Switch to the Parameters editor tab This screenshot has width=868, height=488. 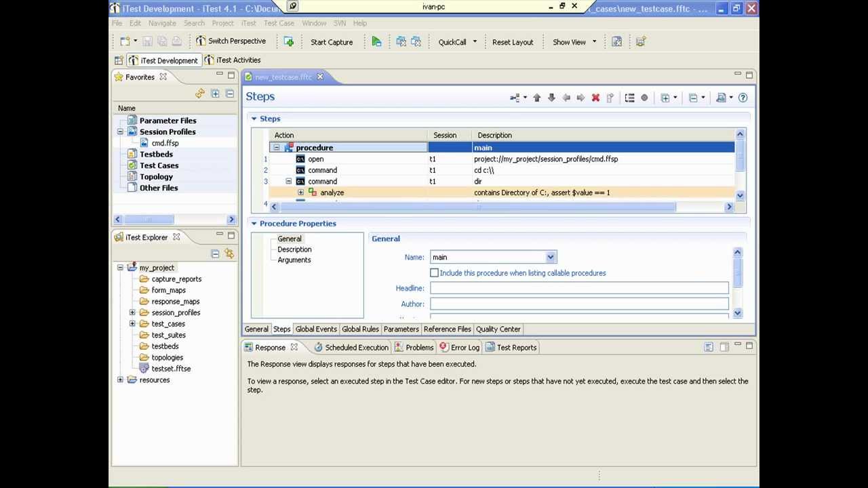tap(401, 329)
